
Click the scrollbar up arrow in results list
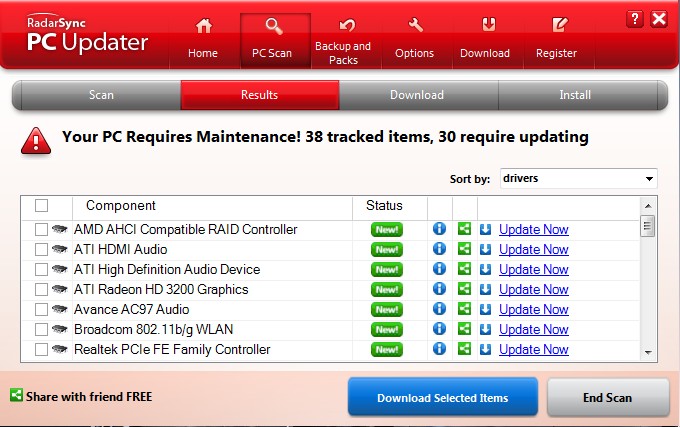(648, 206)
